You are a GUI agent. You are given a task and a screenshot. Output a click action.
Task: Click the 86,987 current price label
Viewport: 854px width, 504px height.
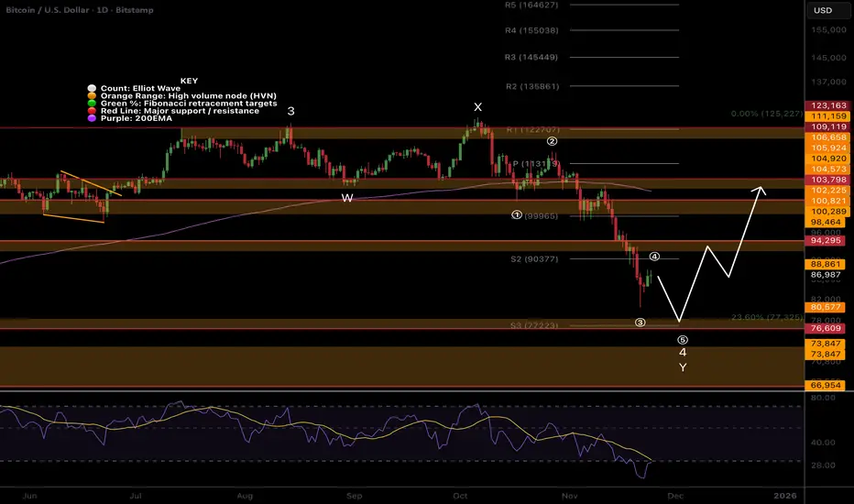coord(826,275)
